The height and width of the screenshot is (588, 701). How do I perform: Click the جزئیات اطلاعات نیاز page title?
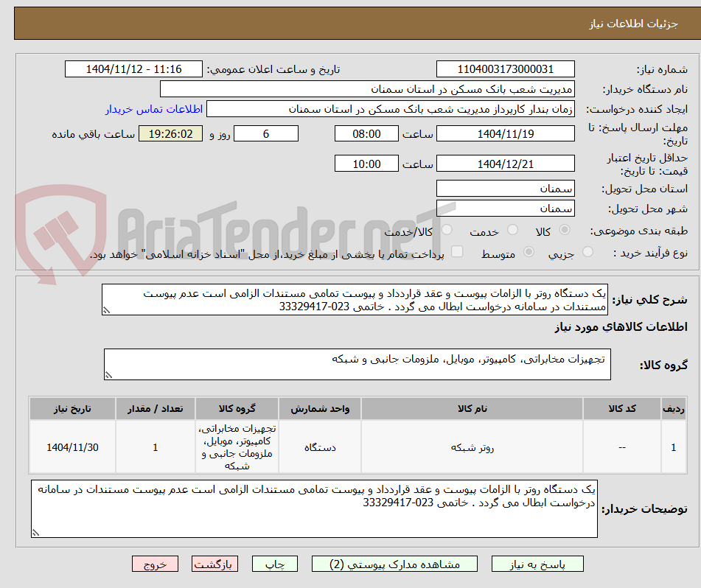633,24
